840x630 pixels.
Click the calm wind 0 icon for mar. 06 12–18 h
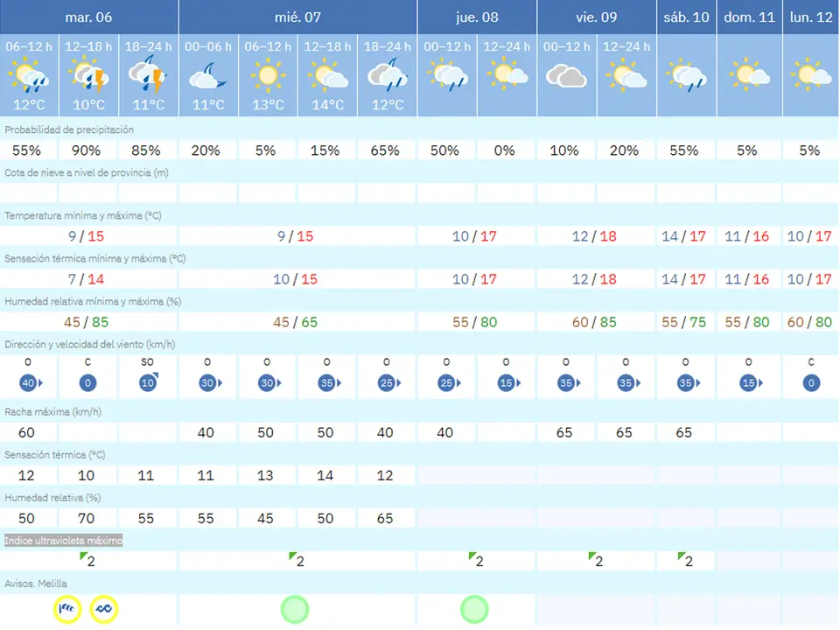tap(87, 383)
